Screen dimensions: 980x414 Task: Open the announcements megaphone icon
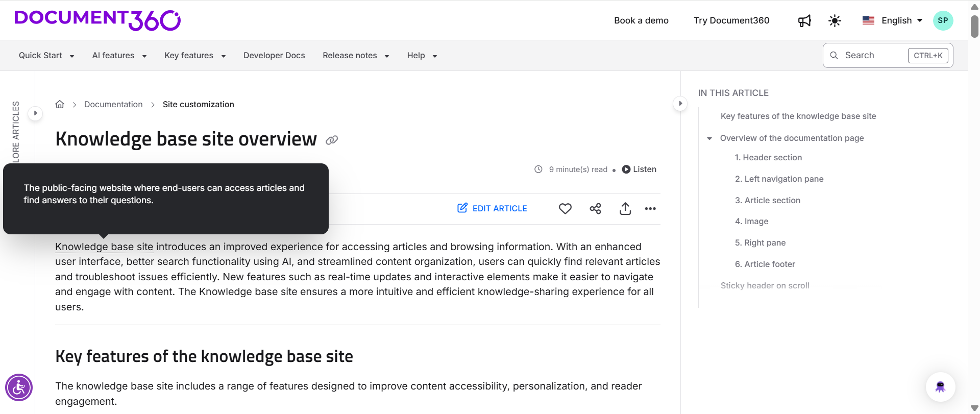[804, 20]
